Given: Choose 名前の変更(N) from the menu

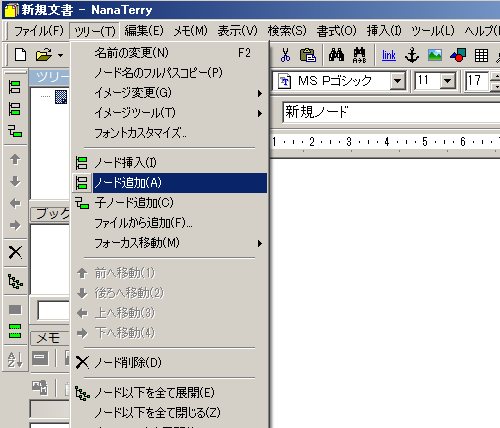Looking at the screenshot, I should tap(169, 53).
